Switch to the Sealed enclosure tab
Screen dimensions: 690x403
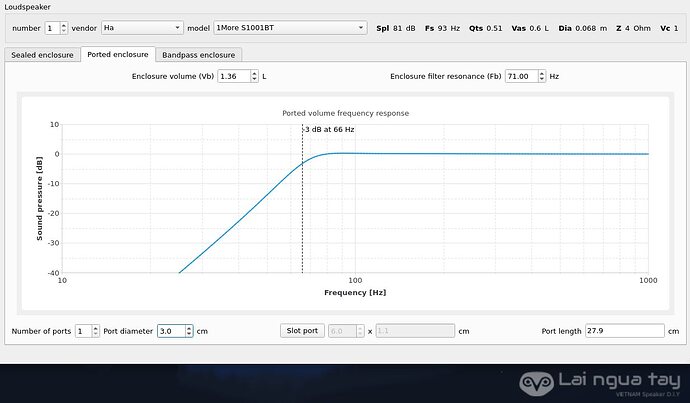click(42, 55)
